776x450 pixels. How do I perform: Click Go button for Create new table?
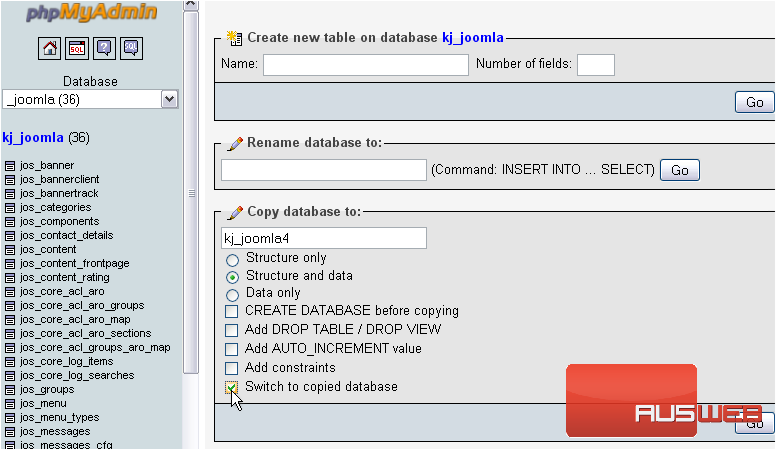pos(754,102)
